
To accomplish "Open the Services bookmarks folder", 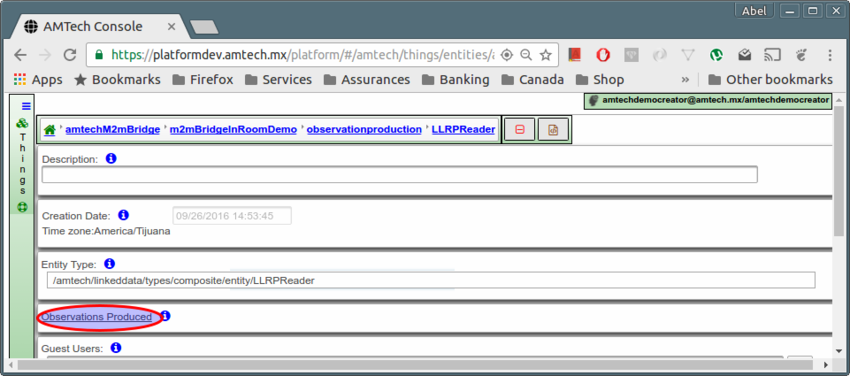I will click(x=279, y=80).
